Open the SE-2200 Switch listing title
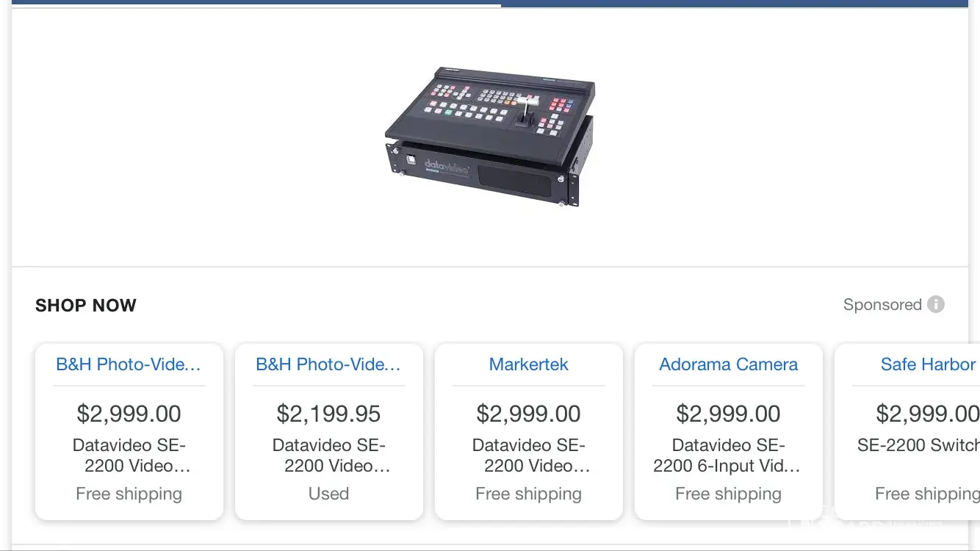Screen dimensions: 980x551 click(x=918, y=445)
